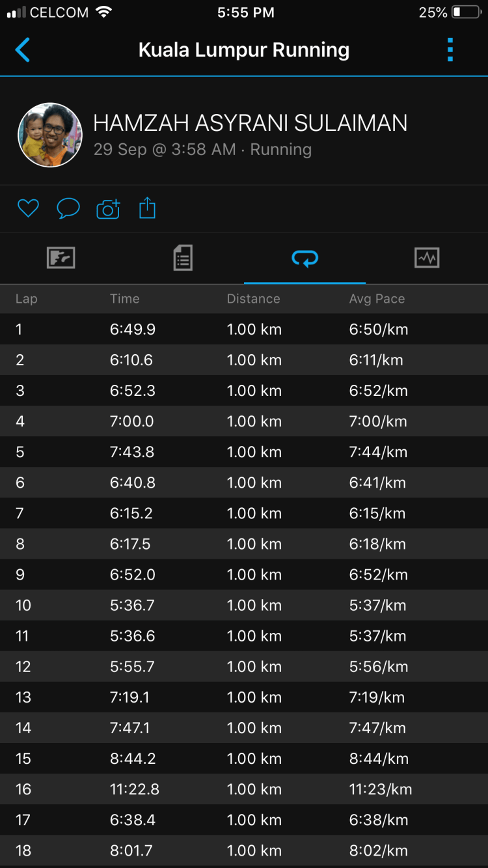Open the three-dot more options menu
Screen dimensions: 488x868
(x=450, y=50)
